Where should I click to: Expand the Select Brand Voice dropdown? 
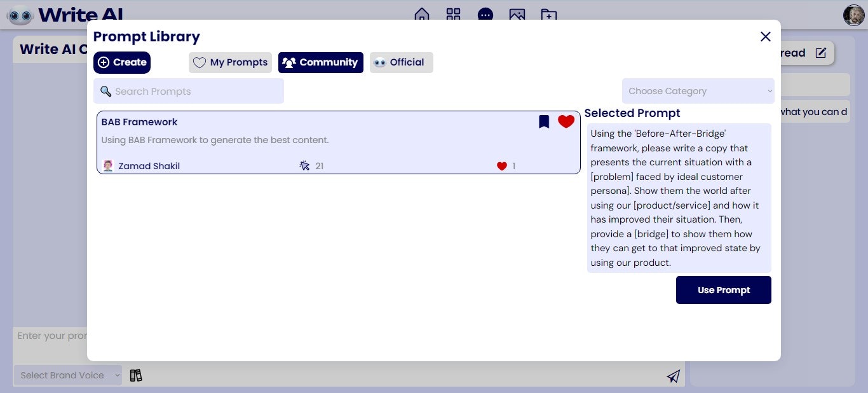67,375
